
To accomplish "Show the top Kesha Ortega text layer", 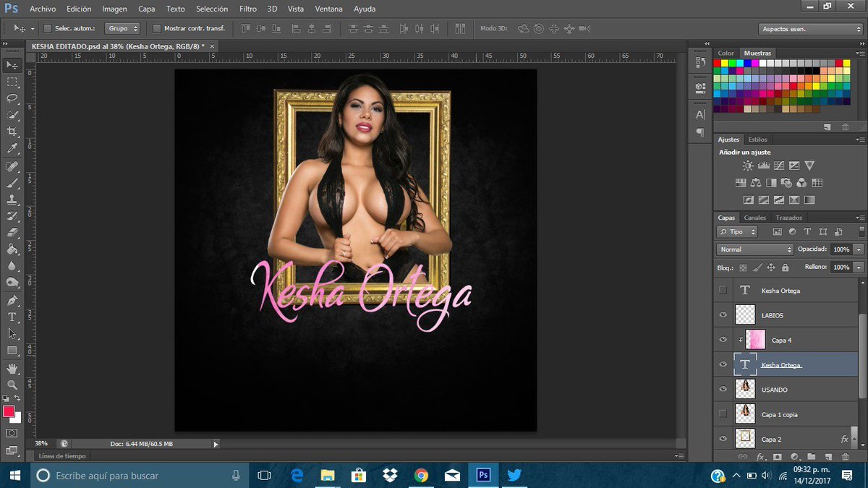I will coord(723,290).
